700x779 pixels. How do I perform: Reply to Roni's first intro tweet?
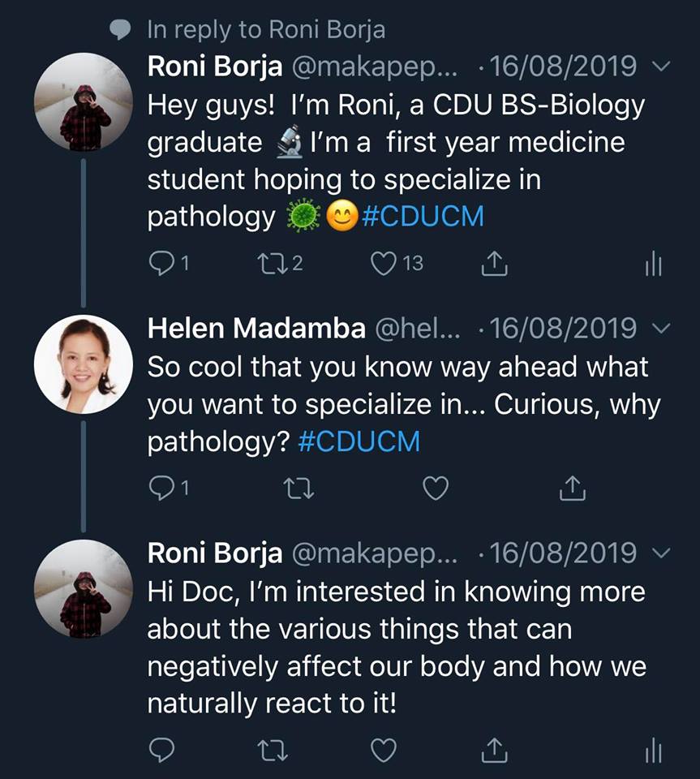(162, 263)
